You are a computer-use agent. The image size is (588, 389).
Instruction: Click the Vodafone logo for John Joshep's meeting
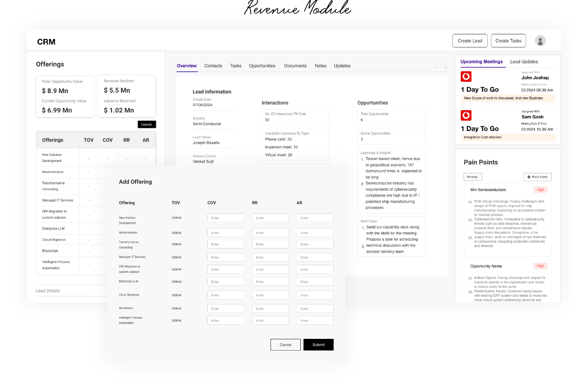point(466,76)
